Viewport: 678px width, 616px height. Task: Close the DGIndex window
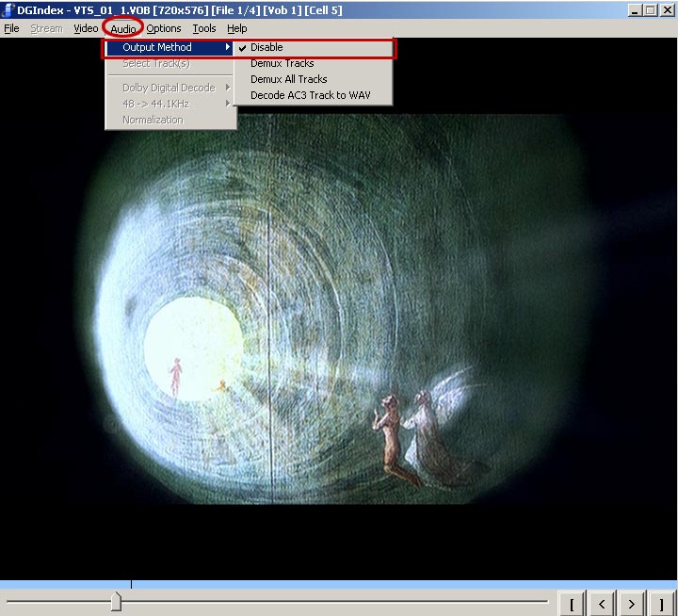[x=668, y=10]
